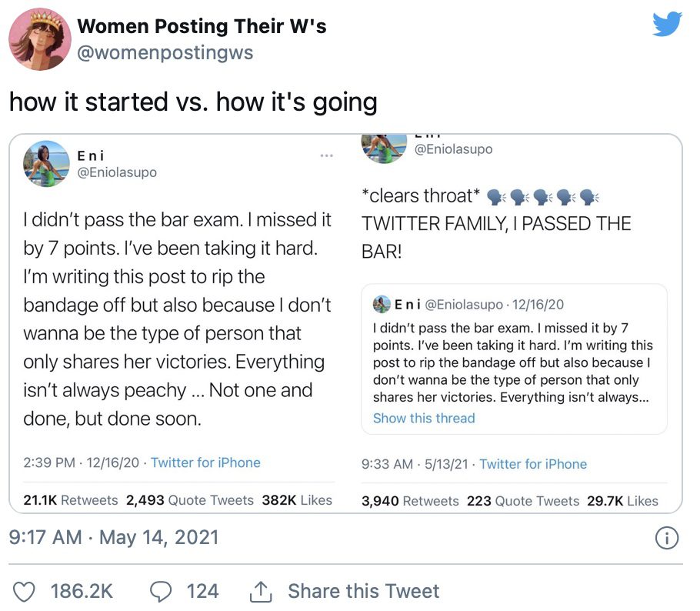Open Women Posting Their W's avatar

40,39
